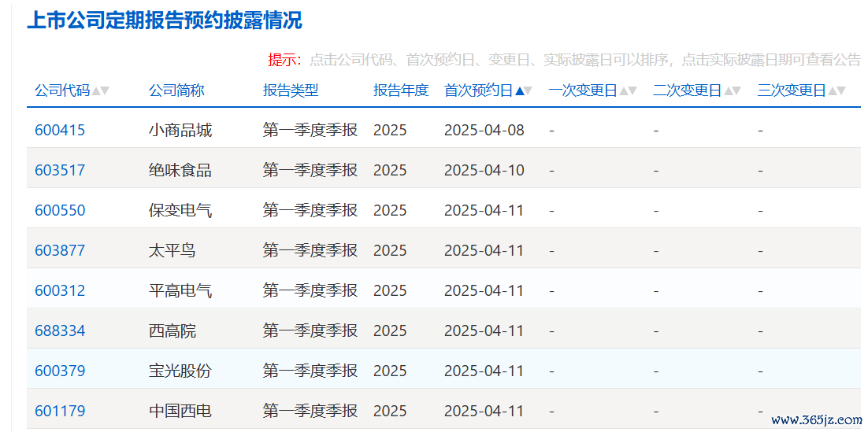Click the 公司简称 column header
Image resolution: width=868 pixels, height=432 pixels.
click(176, 90)
